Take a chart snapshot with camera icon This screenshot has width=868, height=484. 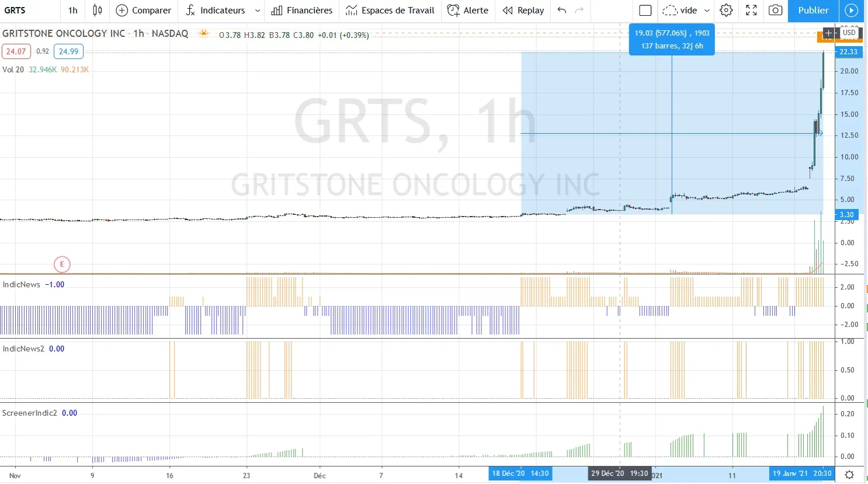(x=775, y=11)
